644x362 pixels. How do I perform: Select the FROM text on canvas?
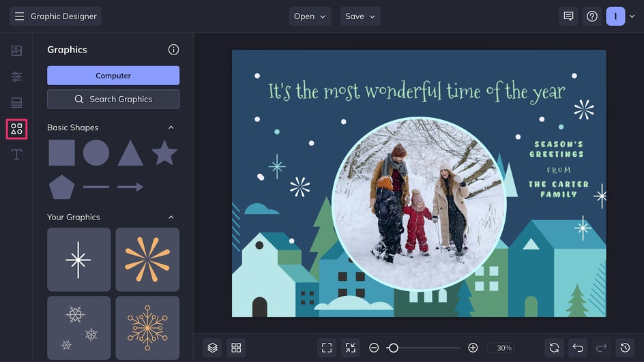point(559,170)
